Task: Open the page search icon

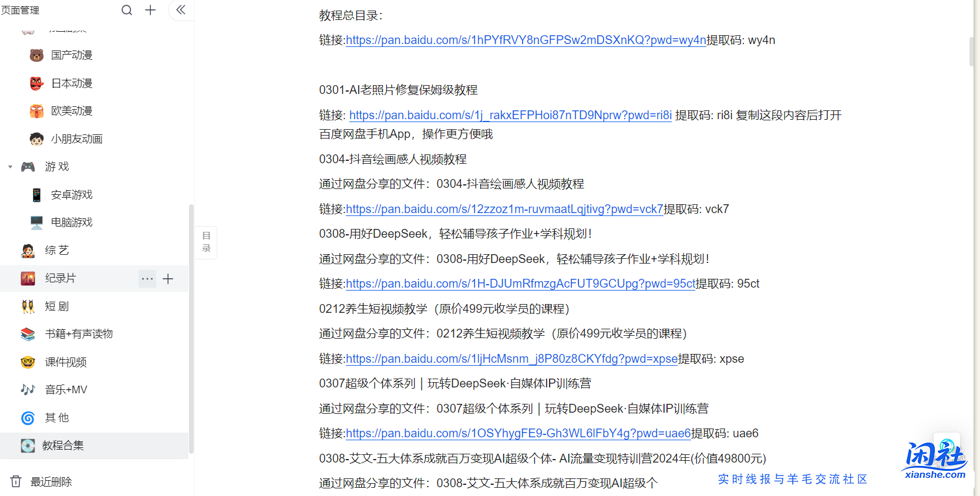Action: [x=127, y=10]
